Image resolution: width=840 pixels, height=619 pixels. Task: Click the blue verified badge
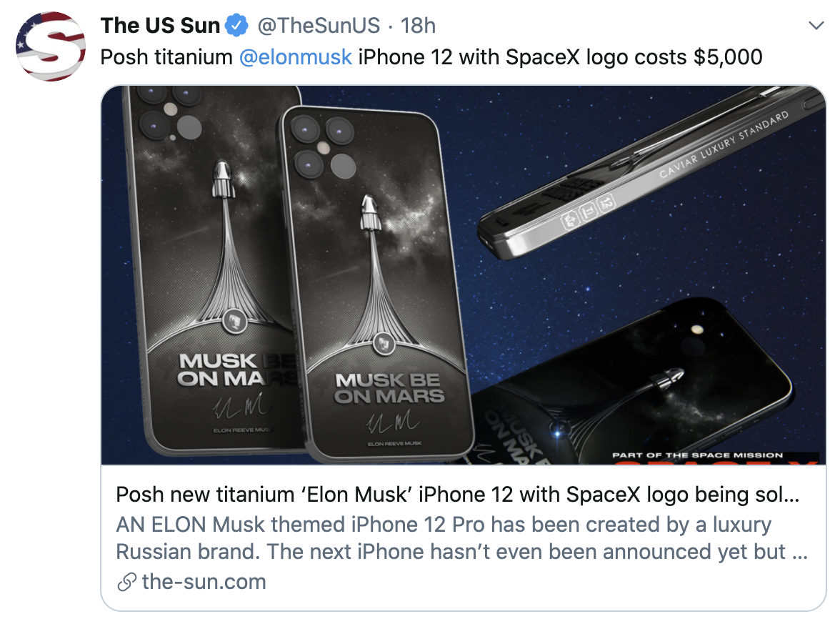(x=236, y=26)
